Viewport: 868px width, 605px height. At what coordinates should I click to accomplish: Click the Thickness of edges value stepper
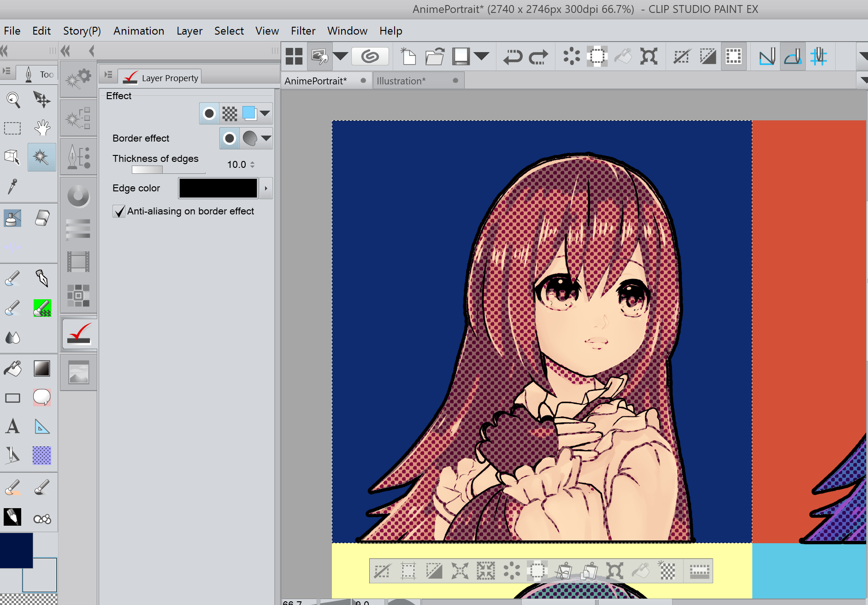point(252,165)
